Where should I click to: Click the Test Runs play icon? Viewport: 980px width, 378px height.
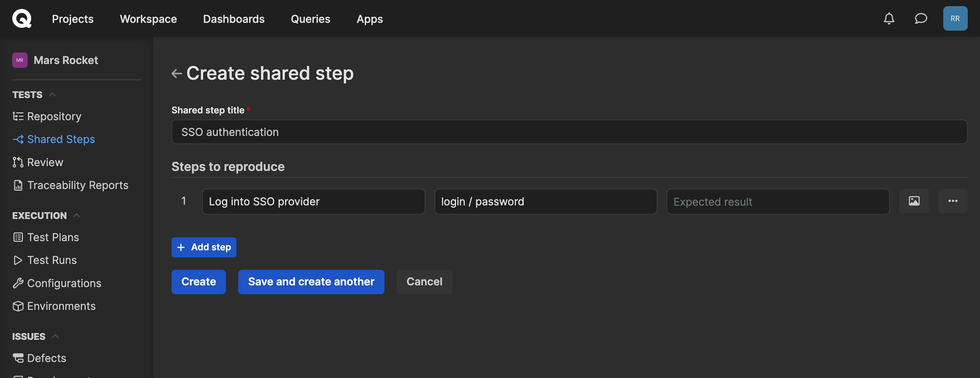(18, 260)
